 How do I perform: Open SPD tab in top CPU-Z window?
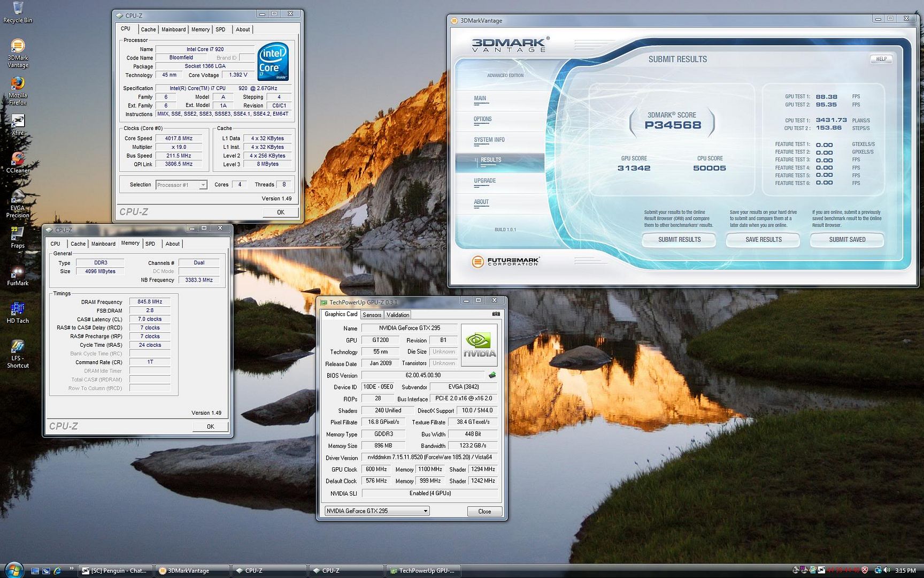[220, 29]
